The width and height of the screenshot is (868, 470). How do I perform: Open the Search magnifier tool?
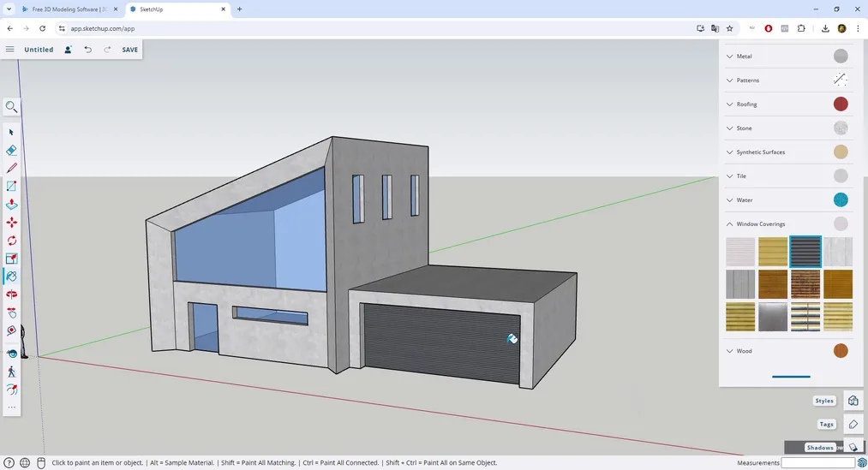point(11,107)
